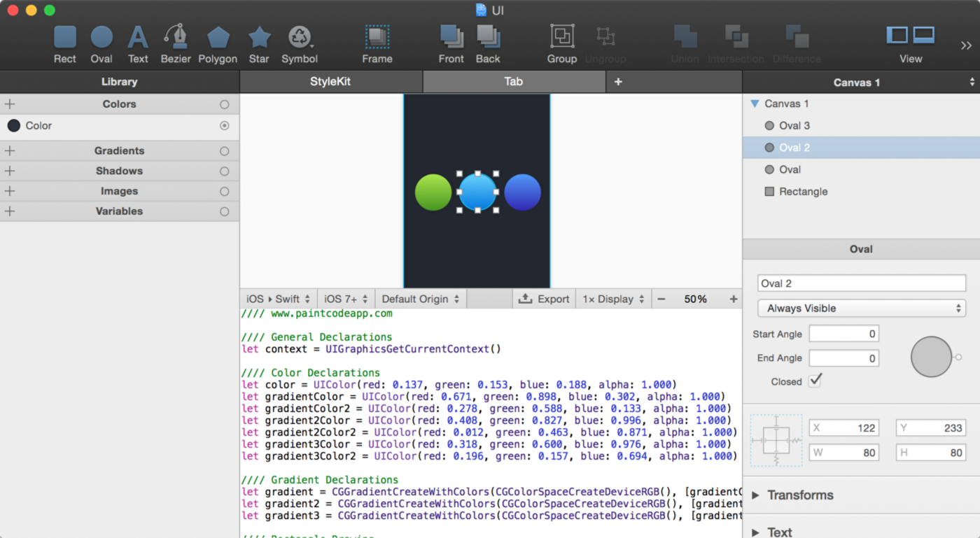Click the oval angle dial control
The height and width of the screenshot is (538, 980).
coord(932,357)
